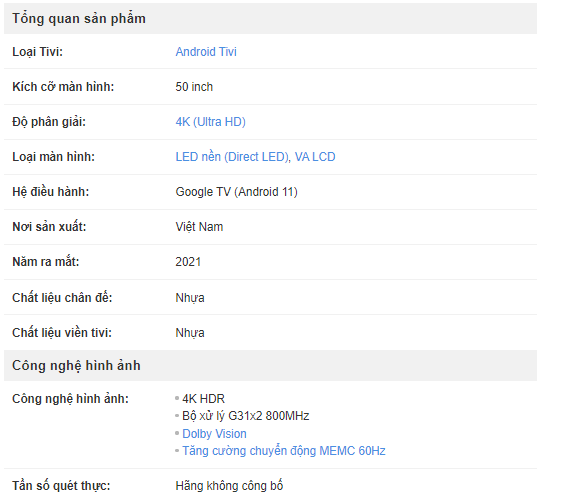This screenshot has width=565, height=502.
Task: Open the 4K (Ultra HD) link
Action: coord(210,122)
